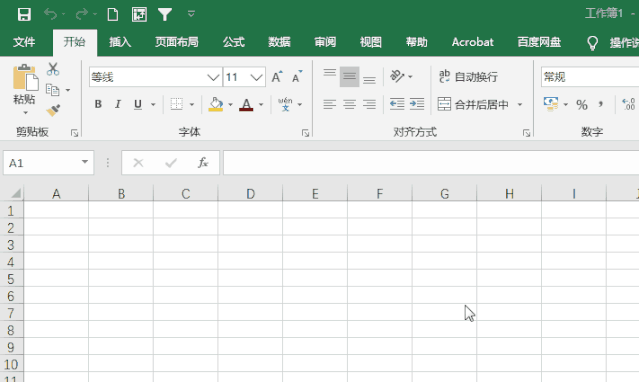Undo the last action
The image size is (639, 382).
pos(51,14)
